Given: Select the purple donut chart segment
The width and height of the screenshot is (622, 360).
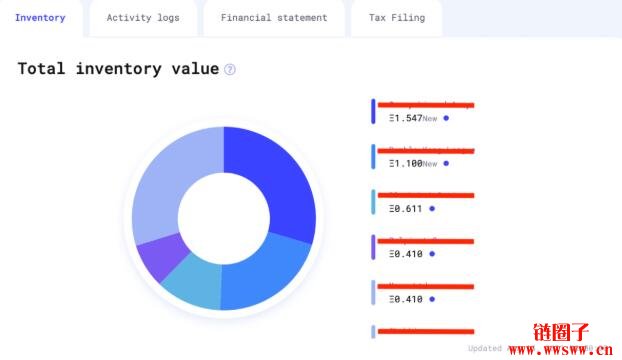Looking at the screenshot, I should pyautogui.click(x=163, y=256).
